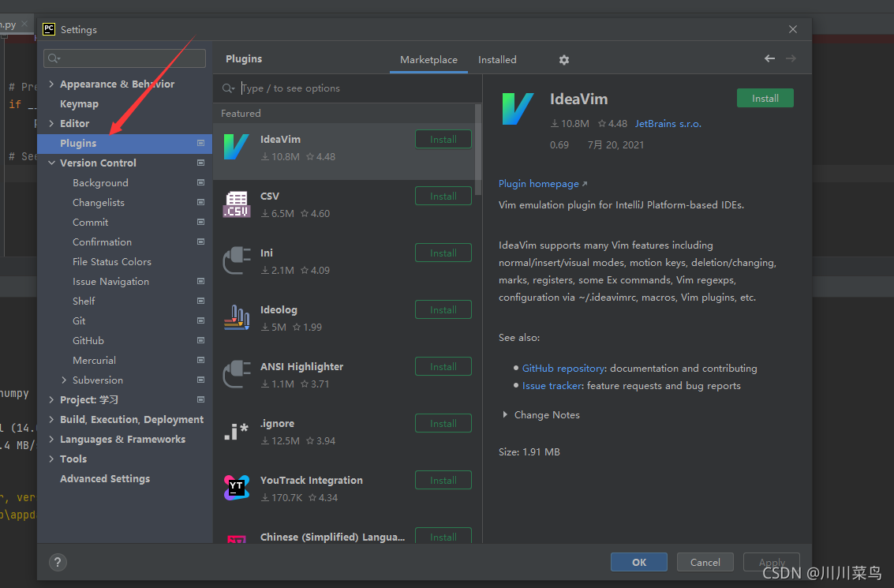Expand the Change Notes disclosure
Image resolution: width=894 pixels, height=588 pixels.
[x=505, y=414]
